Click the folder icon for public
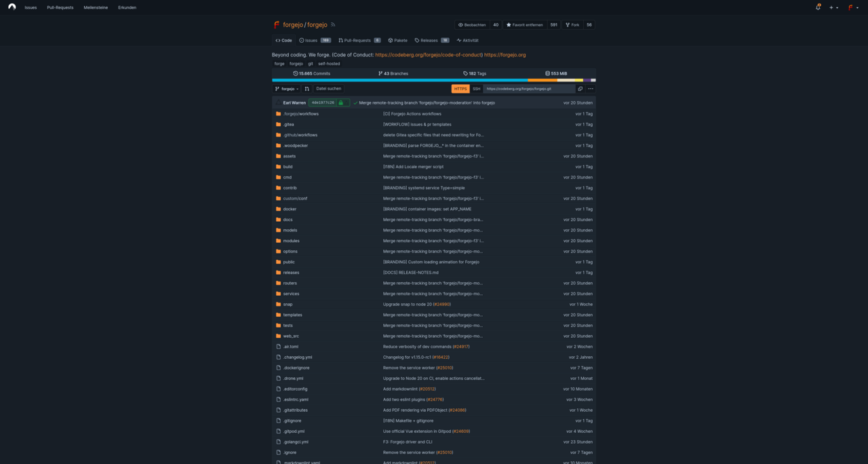The image size is (868, 464). (x=278, y=262)
